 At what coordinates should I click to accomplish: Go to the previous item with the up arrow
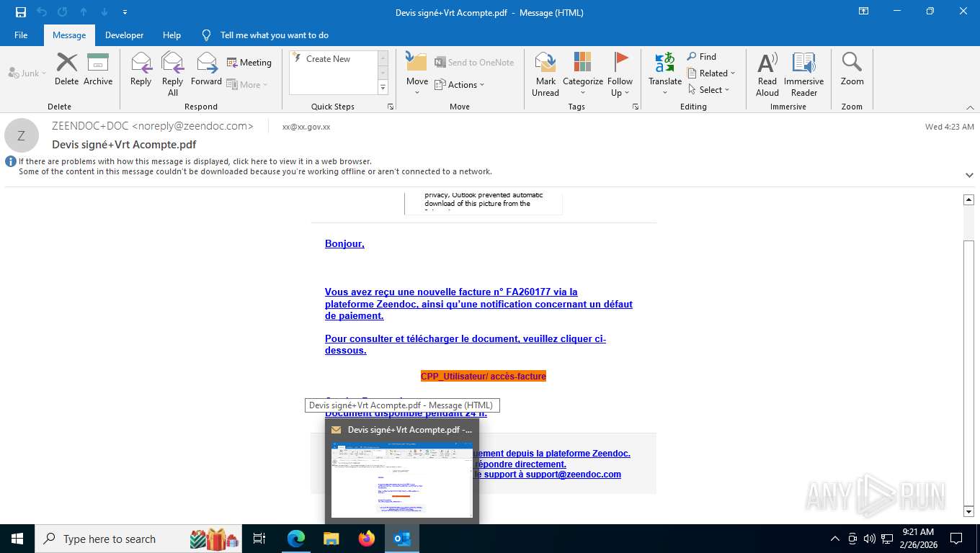(84, 12)
